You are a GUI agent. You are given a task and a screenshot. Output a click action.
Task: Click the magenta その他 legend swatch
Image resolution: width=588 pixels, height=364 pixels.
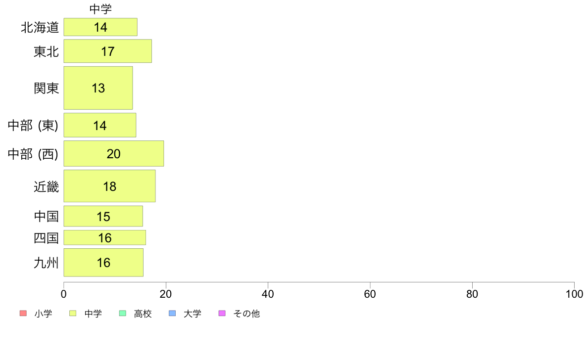222,314
